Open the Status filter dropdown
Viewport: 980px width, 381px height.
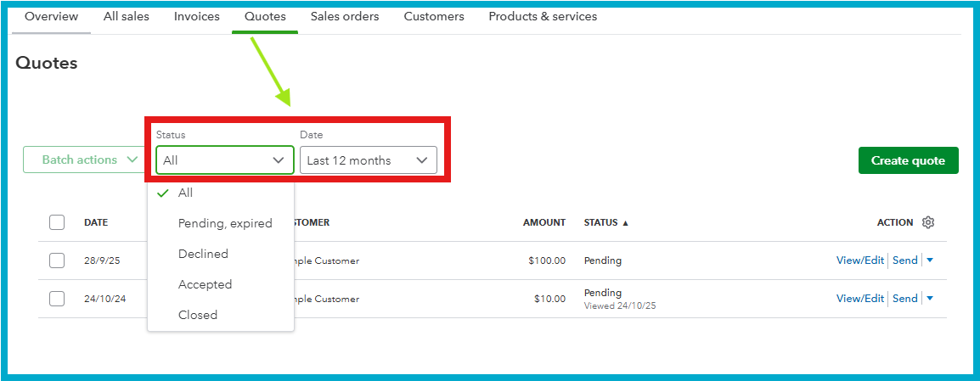tap(224, 160)
